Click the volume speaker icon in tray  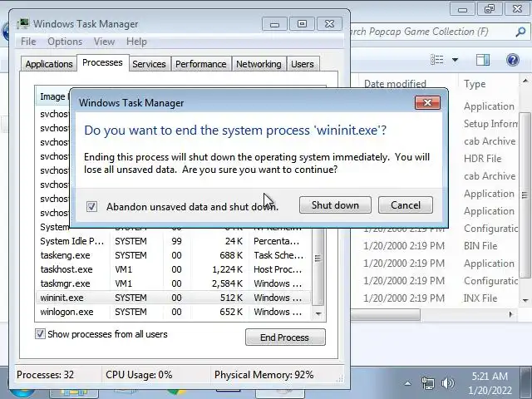tap(447, 383)
